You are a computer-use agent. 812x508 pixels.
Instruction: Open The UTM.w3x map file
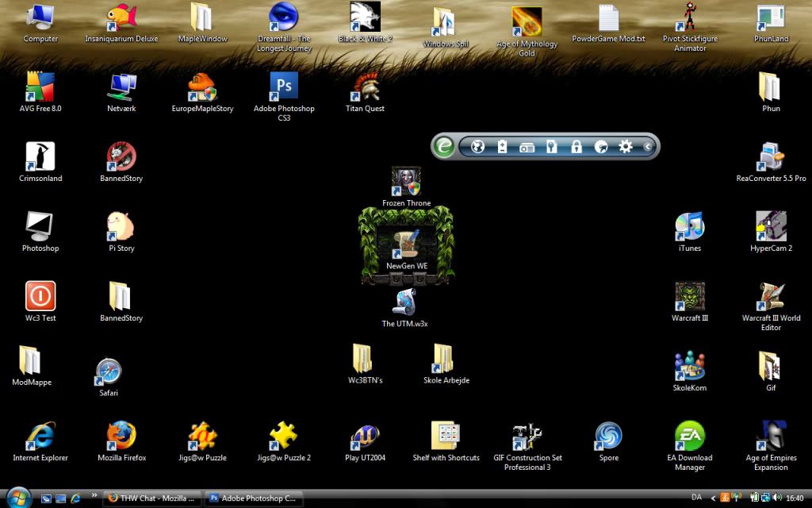405,308
